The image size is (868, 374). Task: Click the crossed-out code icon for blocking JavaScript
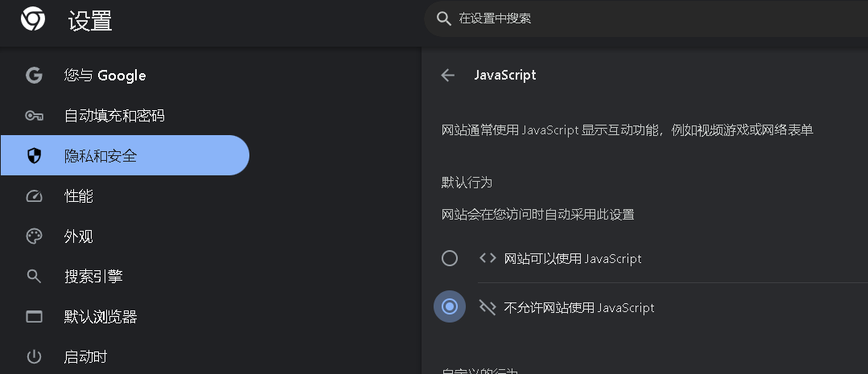[x=487, y=307]
